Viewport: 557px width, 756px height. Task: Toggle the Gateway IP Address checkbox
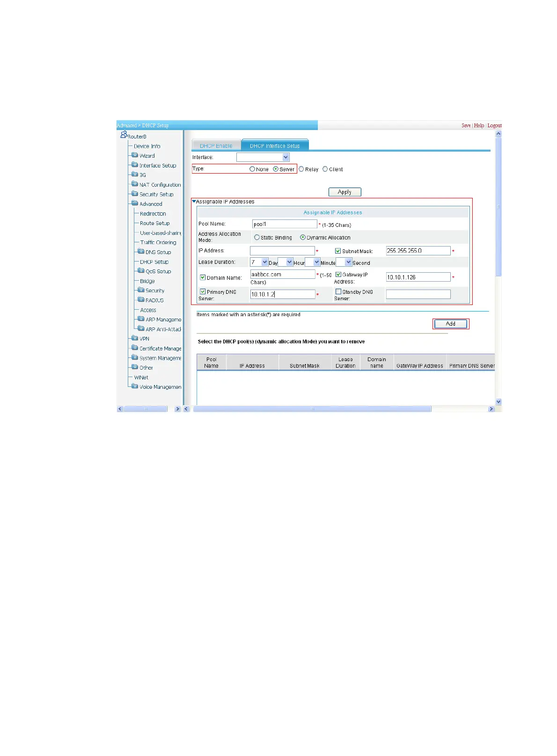(338, 274)
